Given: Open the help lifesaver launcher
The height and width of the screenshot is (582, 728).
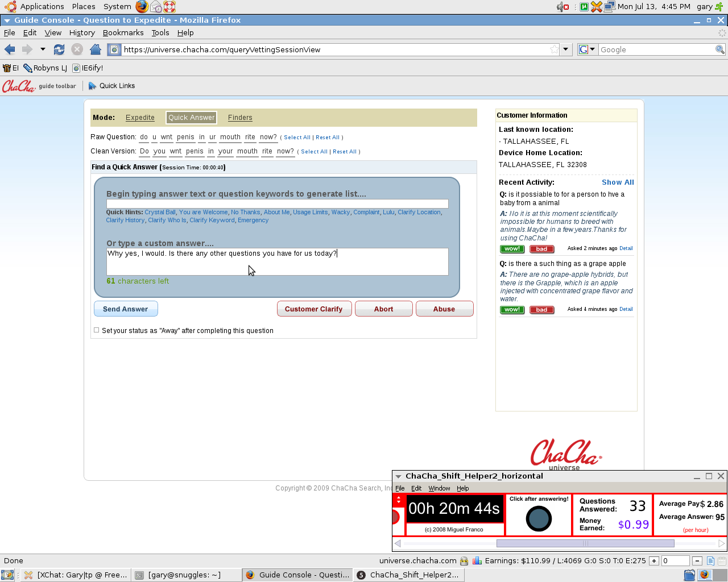Looking at the screenshot, I should [169, 7].
